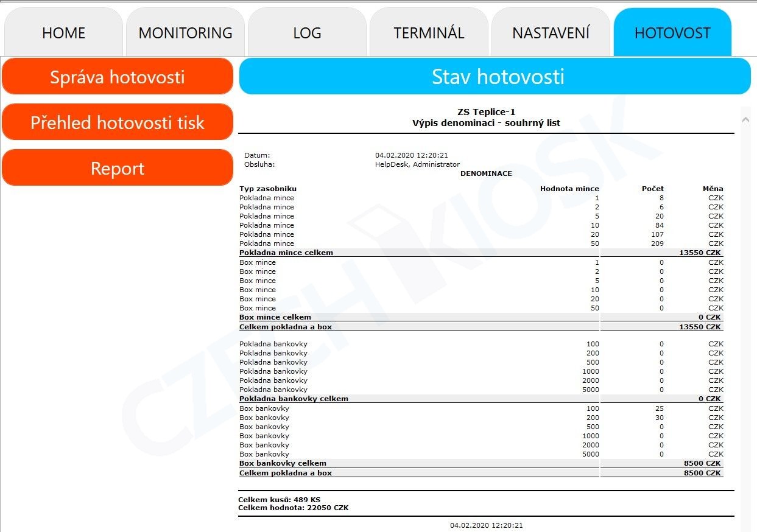Select the HOTOVOST tab
Image resolution: width=757 pixels, height=532 pixels.
pyautogui.click(x=672, y=32)
